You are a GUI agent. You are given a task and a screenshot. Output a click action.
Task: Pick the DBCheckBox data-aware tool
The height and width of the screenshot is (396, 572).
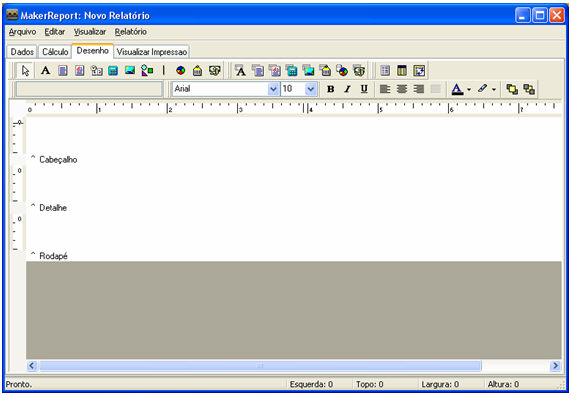point(359,71)
